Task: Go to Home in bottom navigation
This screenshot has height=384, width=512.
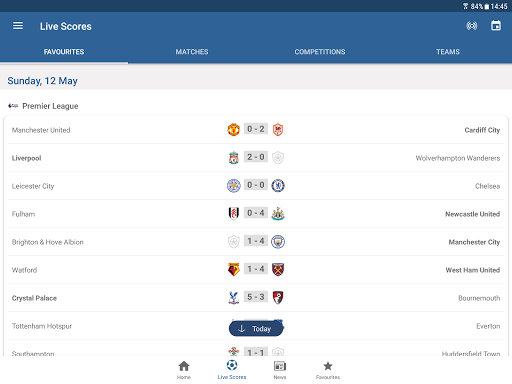Action: 184,370
